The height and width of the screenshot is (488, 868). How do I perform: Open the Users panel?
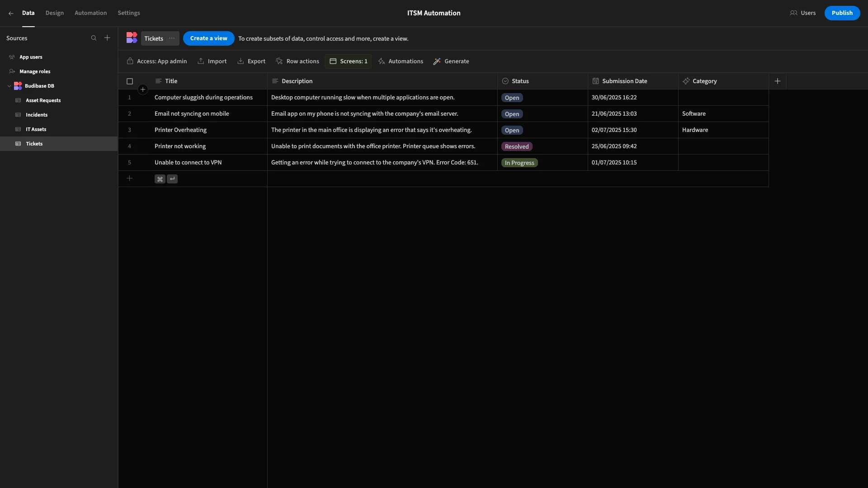[803, 13]
